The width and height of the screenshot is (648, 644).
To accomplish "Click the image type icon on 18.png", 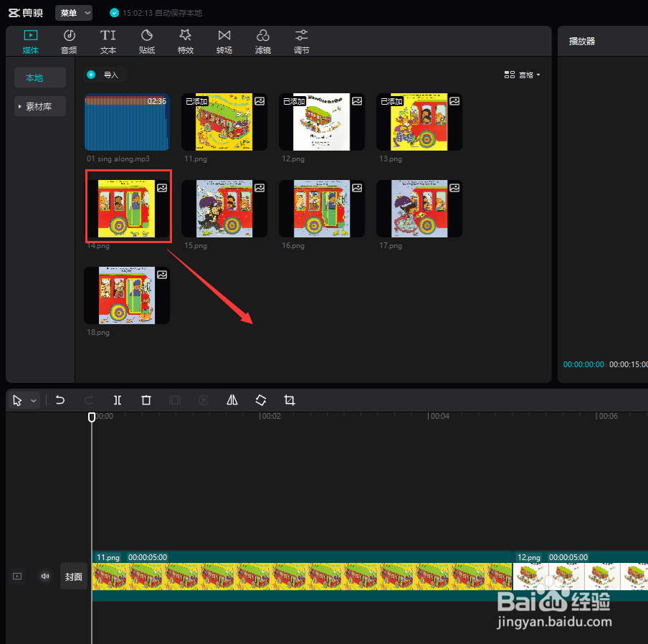I will pos(162,275).
